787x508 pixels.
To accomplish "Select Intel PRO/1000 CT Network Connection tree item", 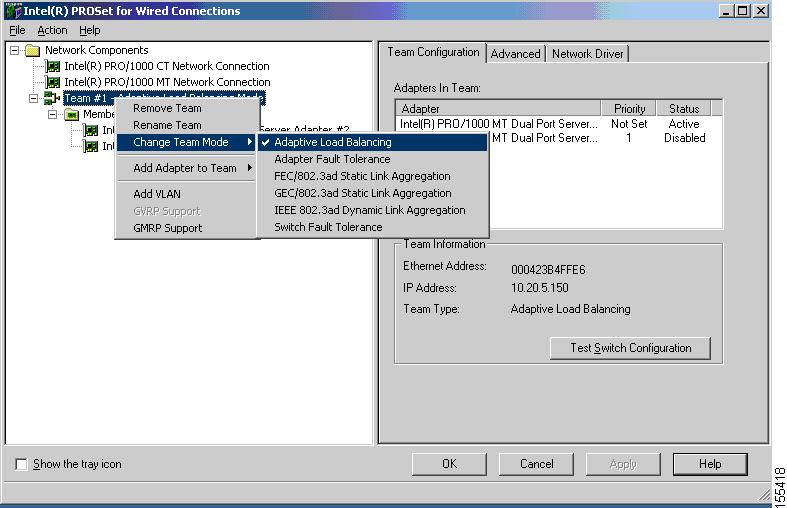I will (167, 66).
